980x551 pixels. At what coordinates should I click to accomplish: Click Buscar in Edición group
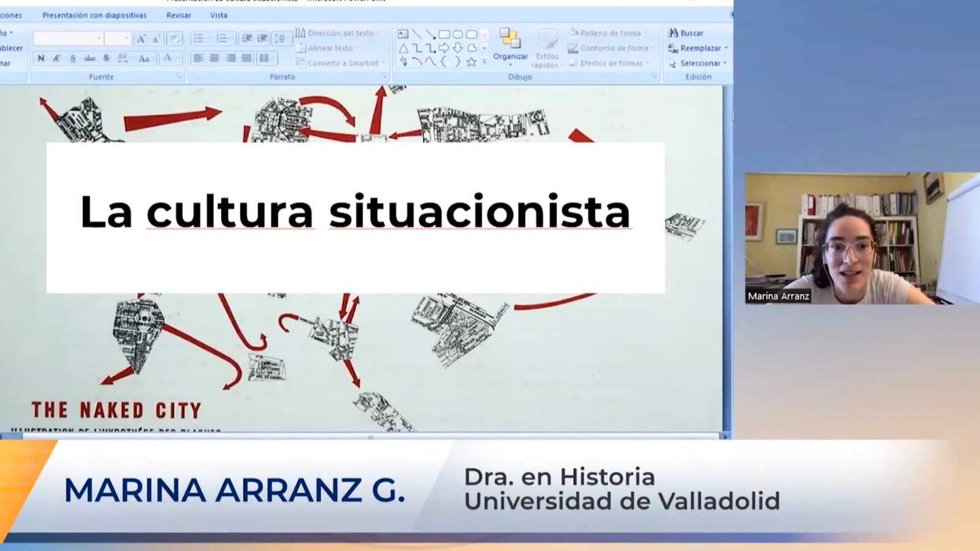pyautogui.click(x=685, y=33)
